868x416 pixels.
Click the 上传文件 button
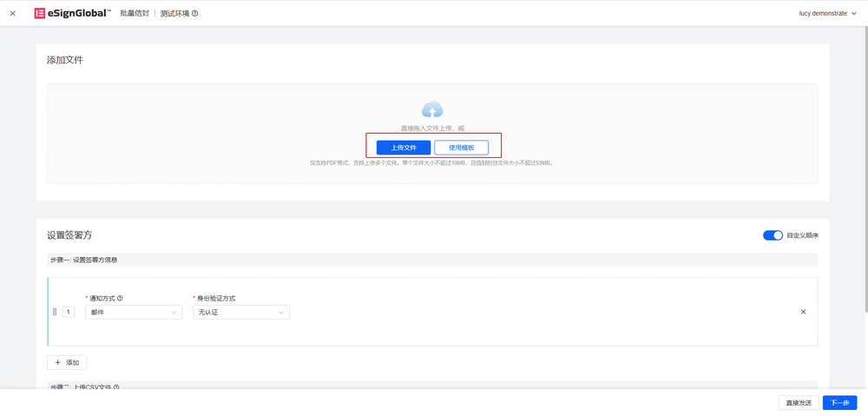pyautogui.click(x=404, y=148)
